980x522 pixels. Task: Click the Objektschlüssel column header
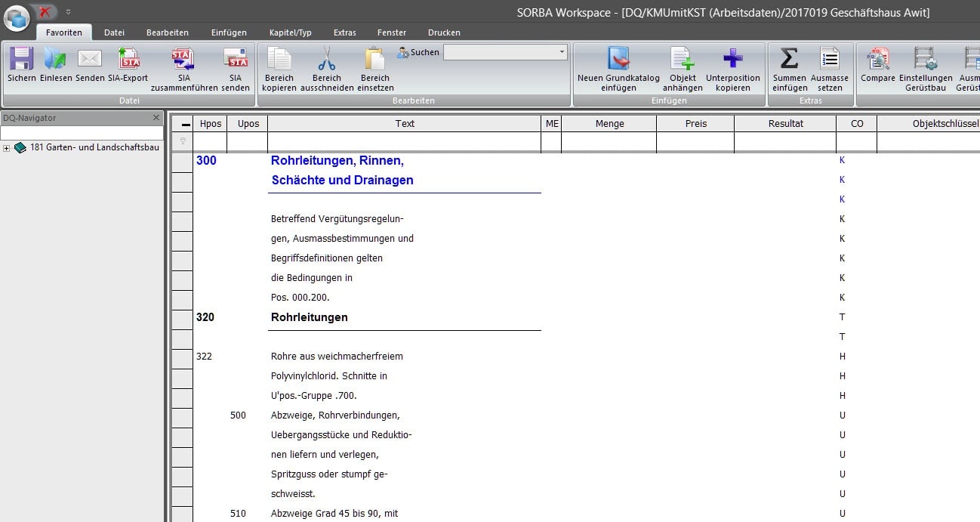[x=929, y=123]
